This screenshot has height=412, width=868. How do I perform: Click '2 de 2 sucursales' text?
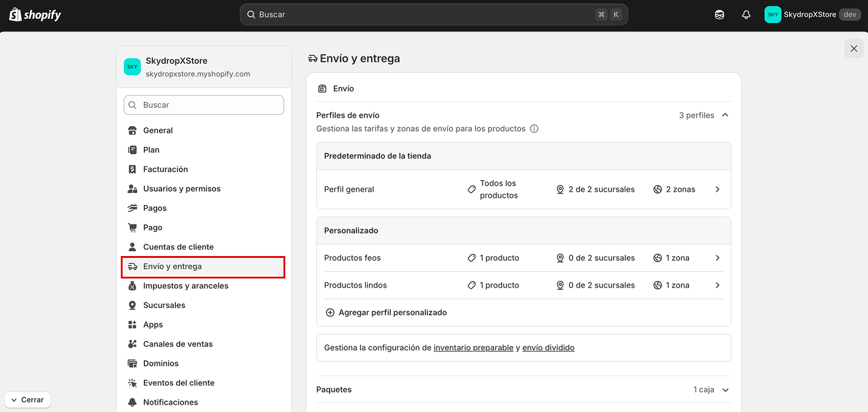tap(602, 189)
